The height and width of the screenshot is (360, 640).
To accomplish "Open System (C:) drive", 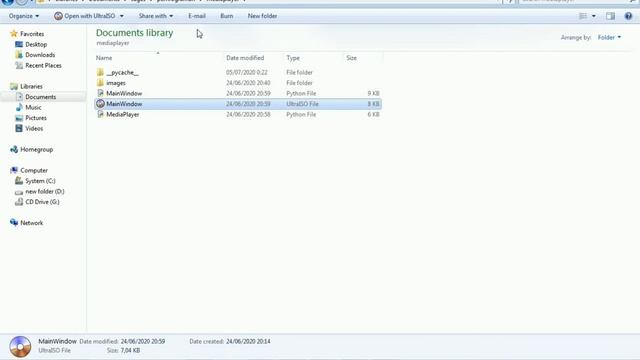I will click(40, 181).
